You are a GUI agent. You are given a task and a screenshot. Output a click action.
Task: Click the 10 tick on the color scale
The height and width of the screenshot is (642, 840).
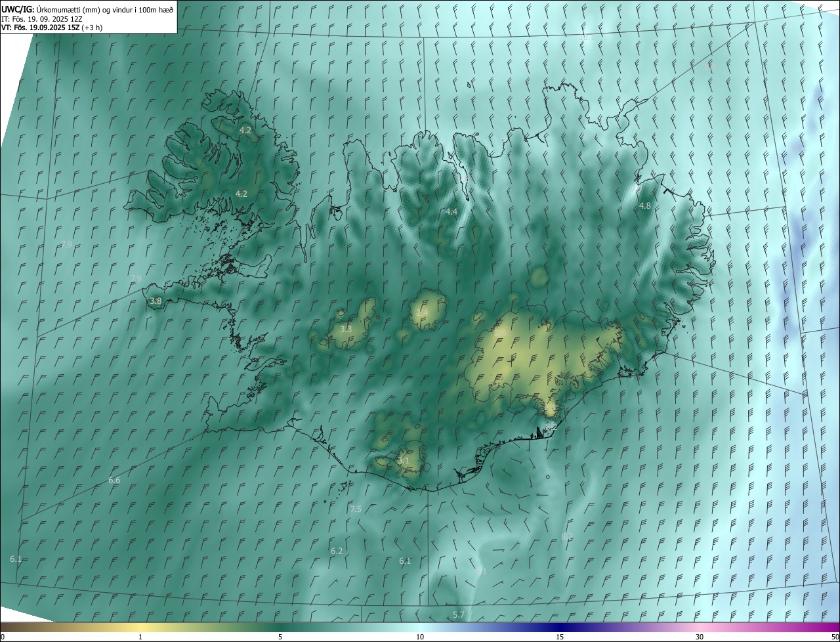pyautogui.click(x=420, y=637)
